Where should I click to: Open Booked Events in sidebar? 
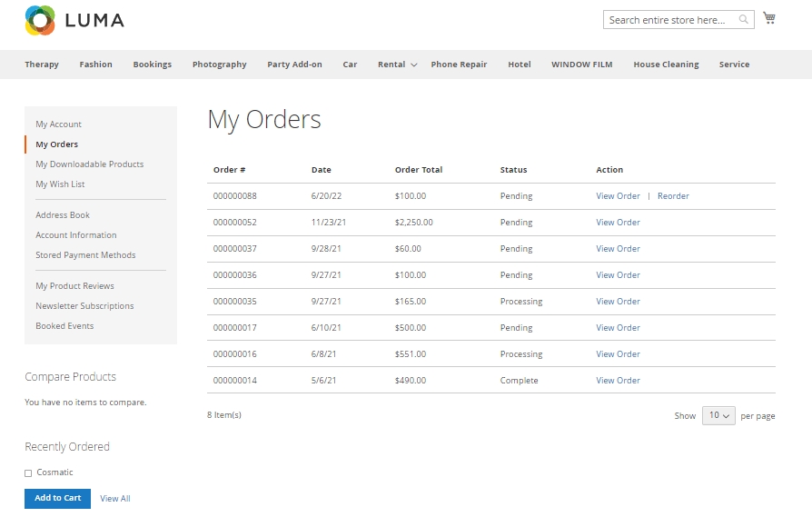click(64, 326)
